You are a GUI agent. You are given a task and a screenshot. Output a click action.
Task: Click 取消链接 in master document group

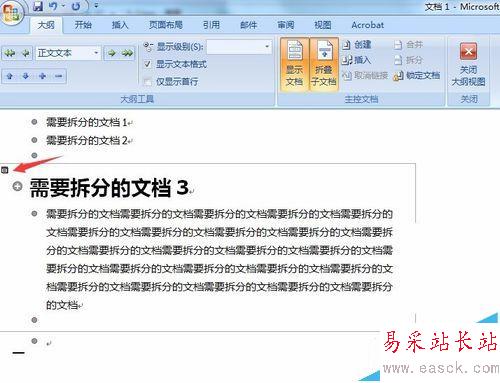click(x=365, y=75)
